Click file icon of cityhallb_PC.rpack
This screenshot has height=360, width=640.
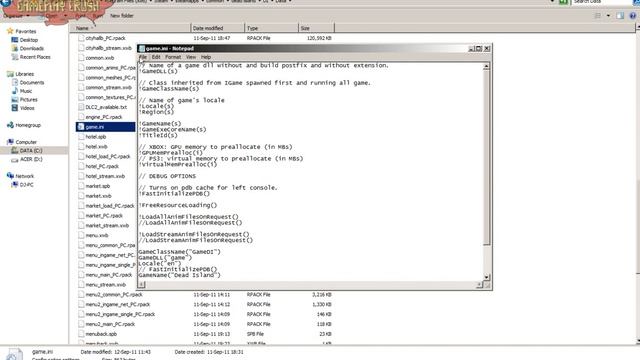81,38
